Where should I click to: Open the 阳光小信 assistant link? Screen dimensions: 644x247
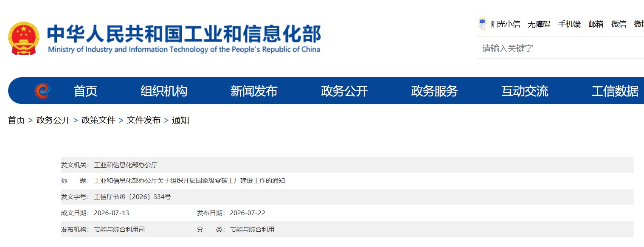505,24
